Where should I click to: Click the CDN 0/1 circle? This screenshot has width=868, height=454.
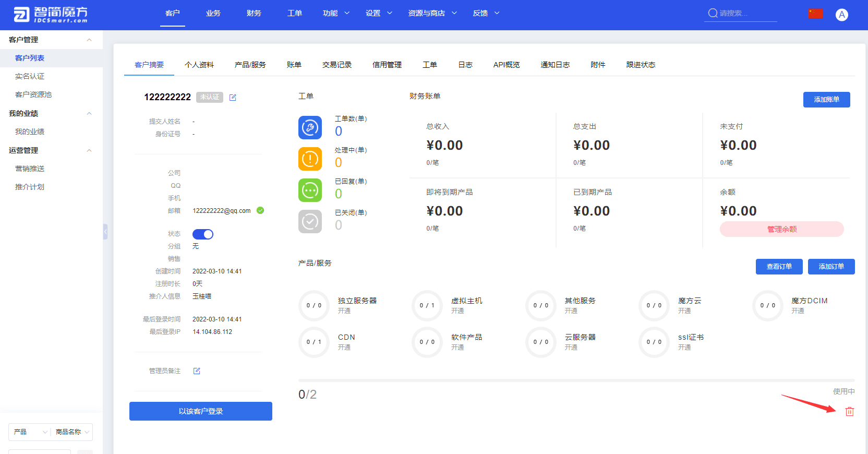pyautogui.click(x=314, y=342)
